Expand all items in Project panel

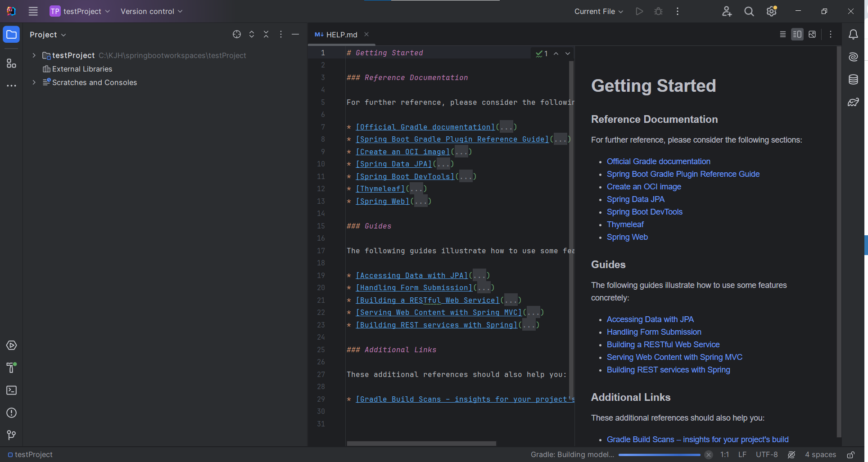coord(252,34)
